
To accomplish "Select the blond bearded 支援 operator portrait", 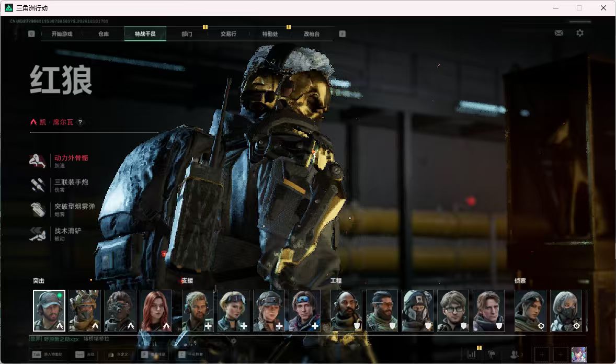I will pyautogui.click(x=198, y=311).
